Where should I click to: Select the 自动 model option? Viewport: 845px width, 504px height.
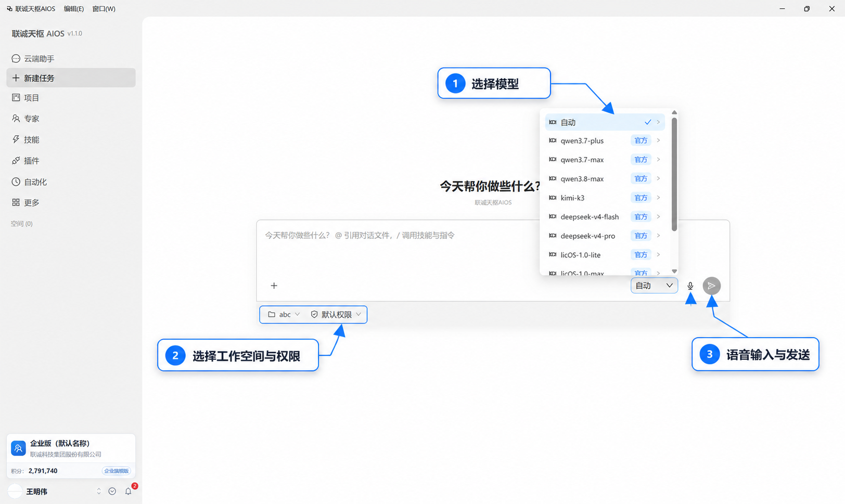[x=605, y=122]
